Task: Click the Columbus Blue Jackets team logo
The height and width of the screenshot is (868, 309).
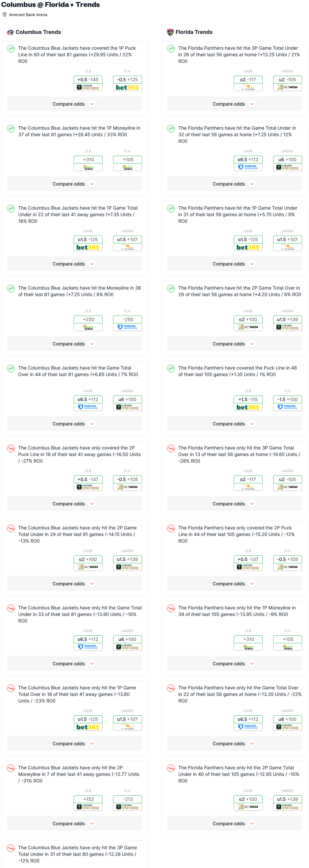Action: click(11, 32)
